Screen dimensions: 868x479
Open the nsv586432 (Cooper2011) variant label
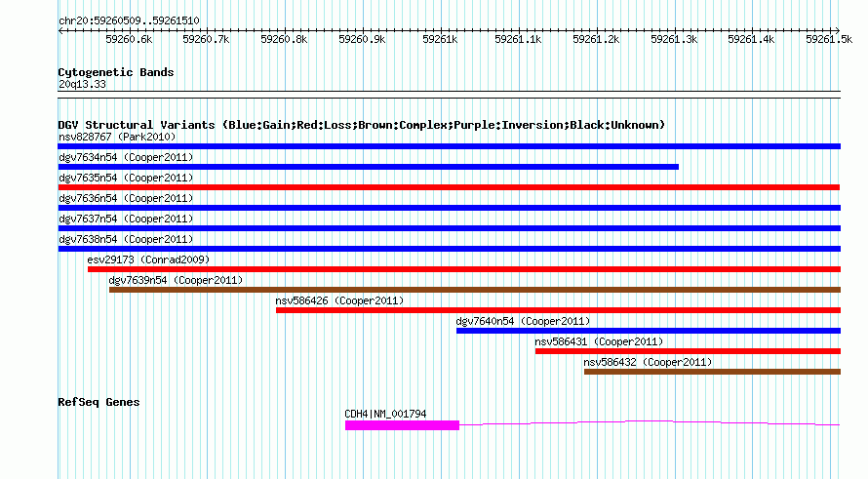point(648,362)
